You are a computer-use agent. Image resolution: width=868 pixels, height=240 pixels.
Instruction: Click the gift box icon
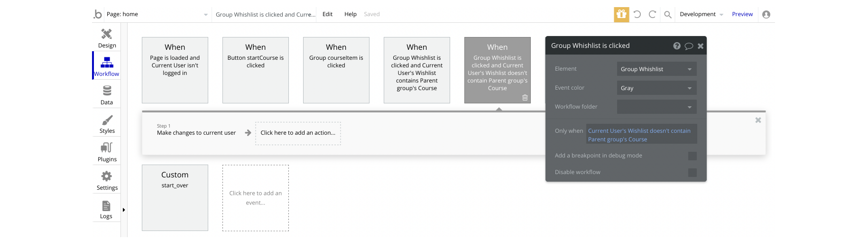tap(621, 15)
